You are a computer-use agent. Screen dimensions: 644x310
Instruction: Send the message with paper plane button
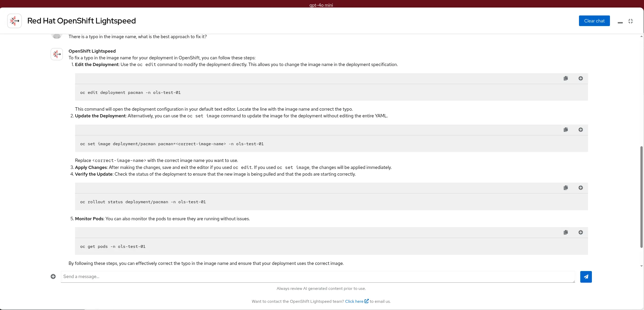(586, 277)
